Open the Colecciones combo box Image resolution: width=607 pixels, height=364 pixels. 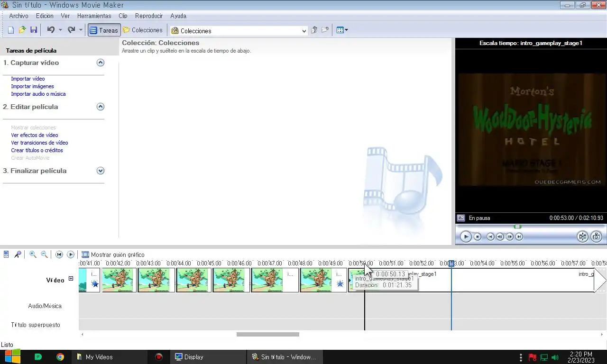pyautogui.click(x=239, y=30)
